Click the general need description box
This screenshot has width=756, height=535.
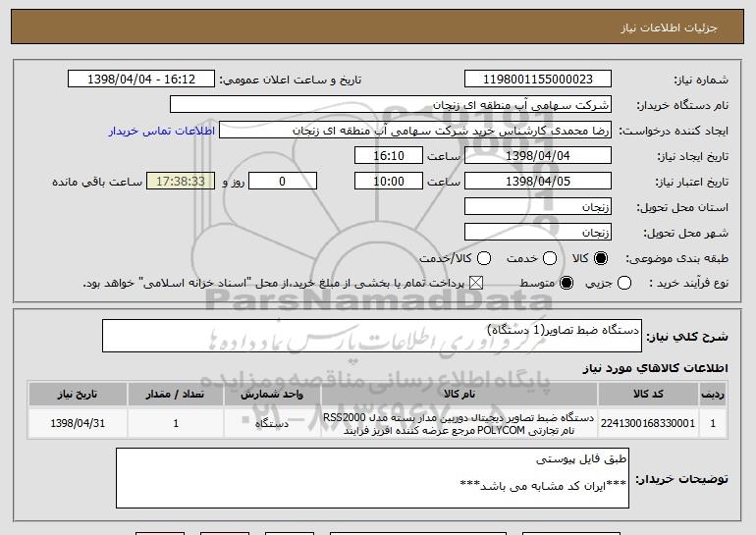(372, 336)
